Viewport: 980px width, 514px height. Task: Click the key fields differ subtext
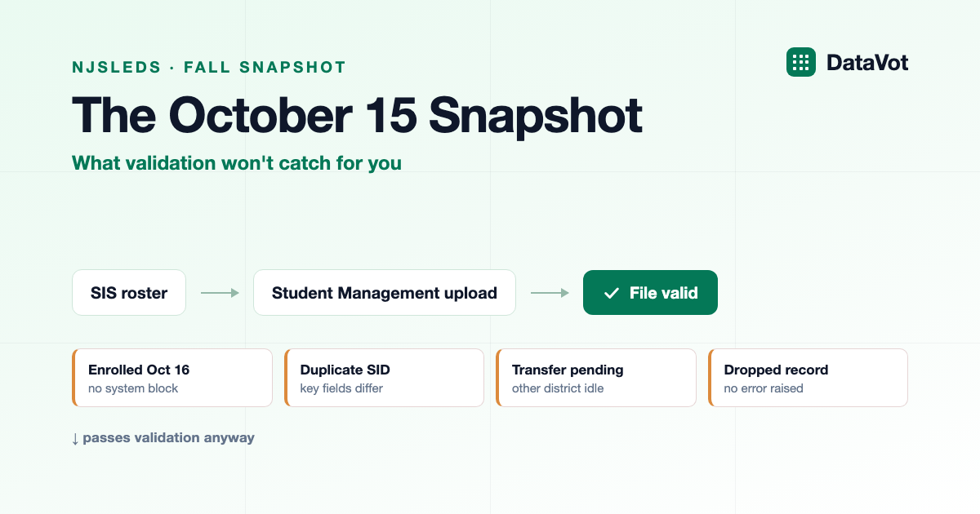(x=341, y=388)
